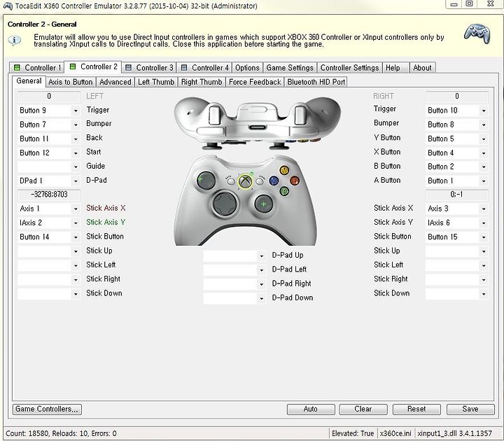Open the Left Trigger dropdown showing Button 9
504x441 pixels.
tap(48, 111)
